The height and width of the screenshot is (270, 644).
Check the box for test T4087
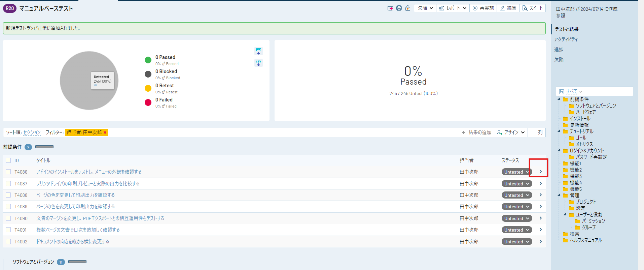click(x=8, y=184)
